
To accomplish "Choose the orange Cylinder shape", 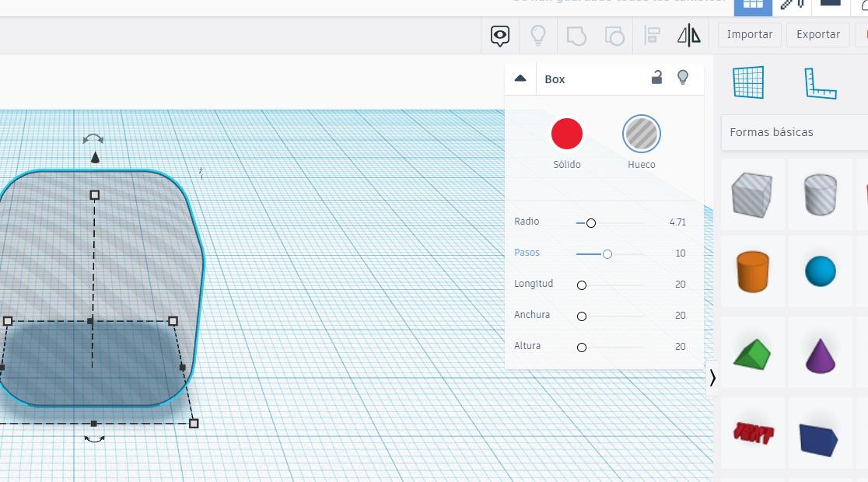I will pyautogui.click(x=752, y=271).
